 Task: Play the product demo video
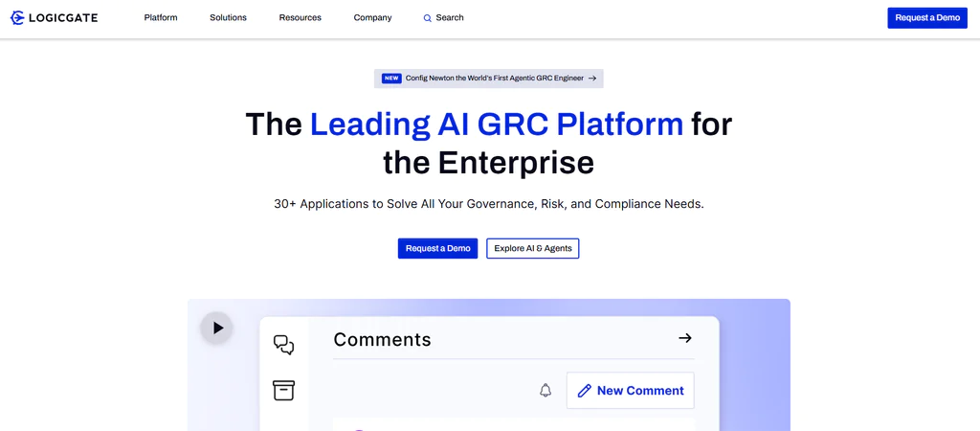(x=217, y=328)
